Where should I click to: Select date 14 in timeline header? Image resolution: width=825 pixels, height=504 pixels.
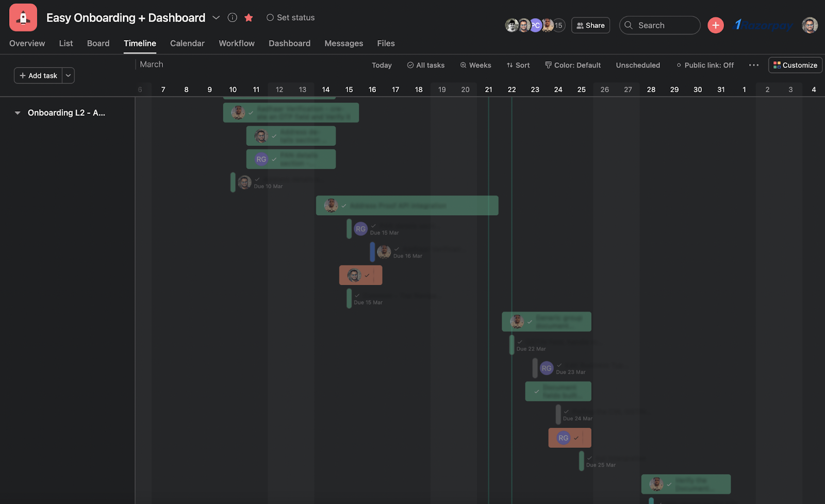[x=326, y=90]
